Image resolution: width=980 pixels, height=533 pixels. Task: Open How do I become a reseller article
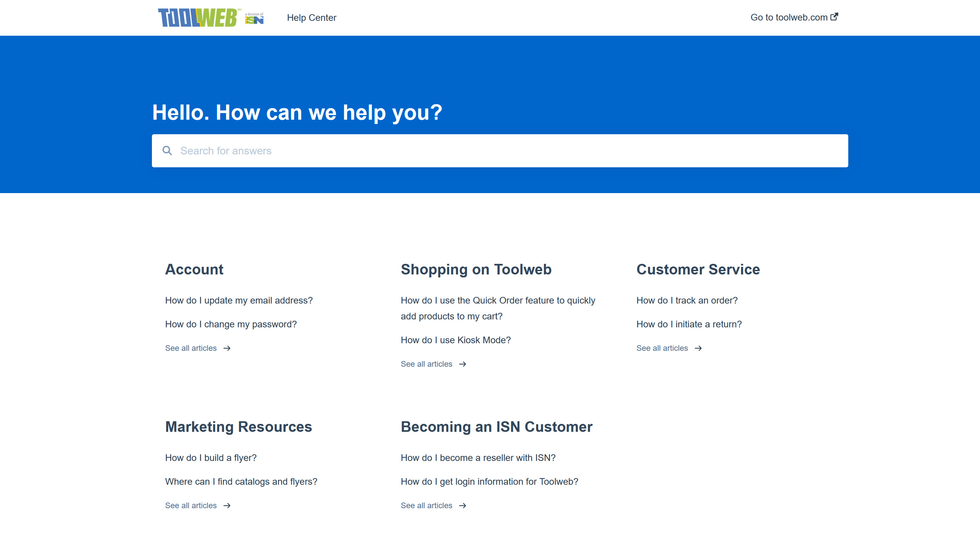pos(478,458)
